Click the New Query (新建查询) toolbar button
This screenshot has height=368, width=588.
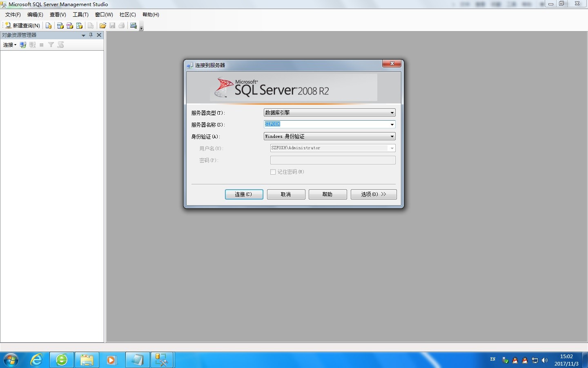point(22,25)
